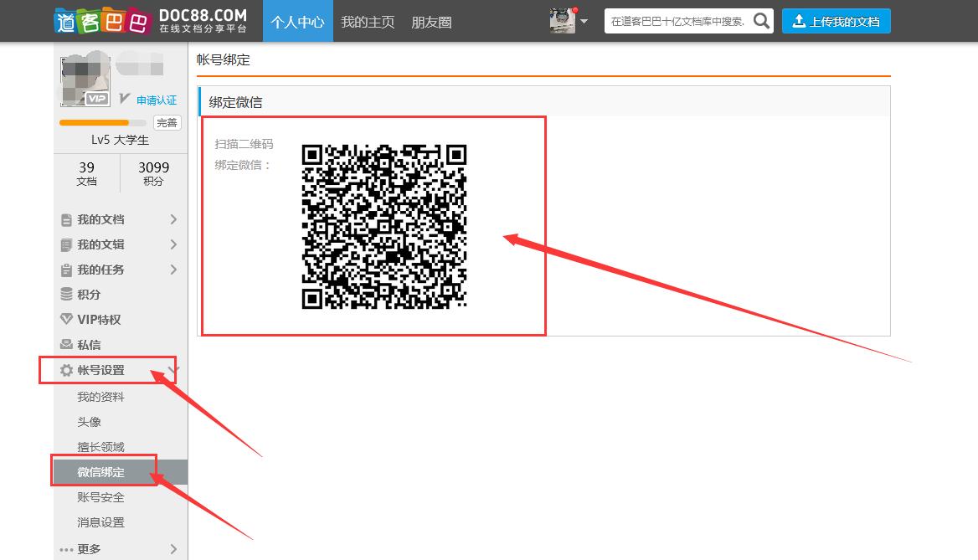Image resolution: width=978 pixels, height=560 pixels.
Task: Open the 朋友圈 menu item
Action: coord(431,22)
